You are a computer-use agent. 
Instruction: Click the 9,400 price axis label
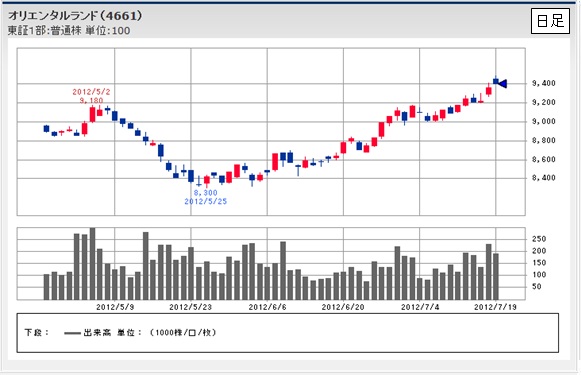tap(544, 83)
